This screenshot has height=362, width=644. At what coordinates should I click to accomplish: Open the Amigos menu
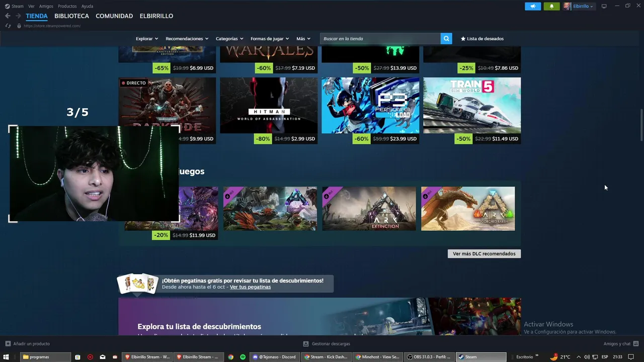pyautogui.click(x=46, y=6)
